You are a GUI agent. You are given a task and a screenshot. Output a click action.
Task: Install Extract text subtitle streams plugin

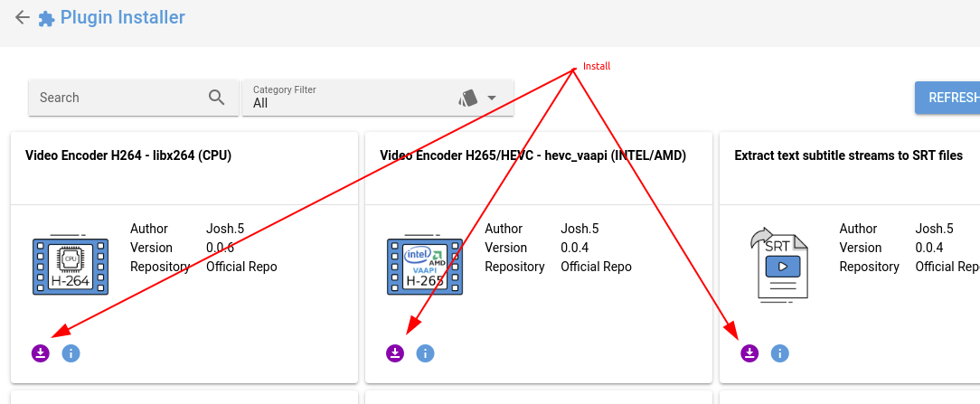coord(749,353)
